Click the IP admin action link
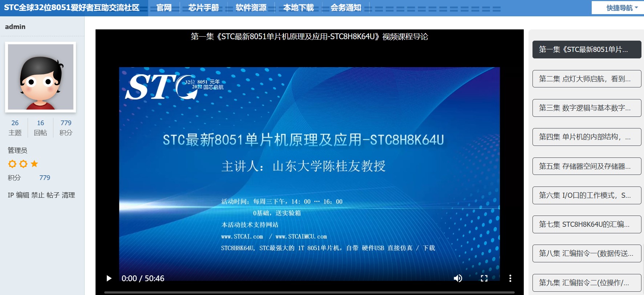 pyautogui.click(x=11, y=195)
